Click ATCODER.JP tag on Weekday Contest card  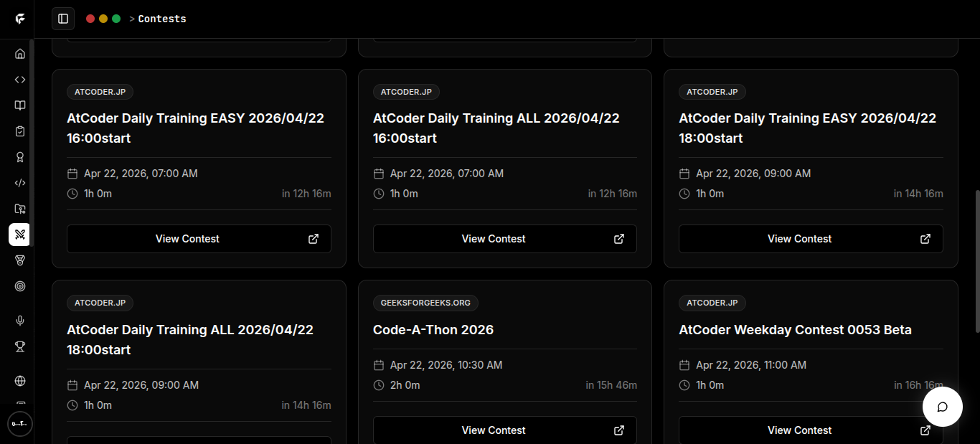[712, 303]
